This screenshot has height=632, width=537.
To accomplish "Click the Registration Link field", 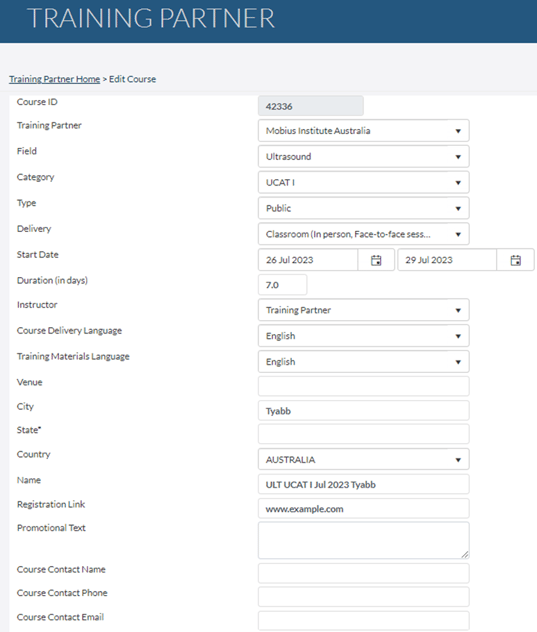I will [364, 509].
